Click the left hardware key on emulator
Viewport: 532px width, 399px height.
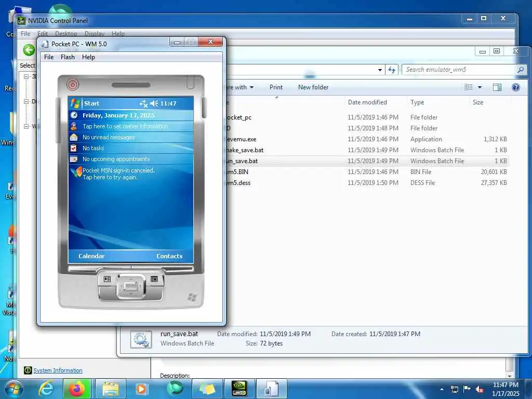[107, 279]
